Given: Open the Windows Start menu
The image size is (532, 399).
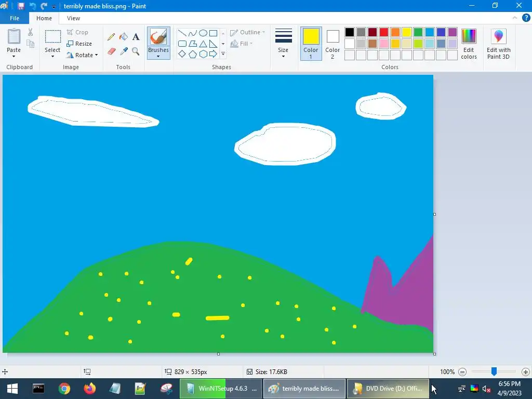Looking at the screenshot, I should coord(12,389).
